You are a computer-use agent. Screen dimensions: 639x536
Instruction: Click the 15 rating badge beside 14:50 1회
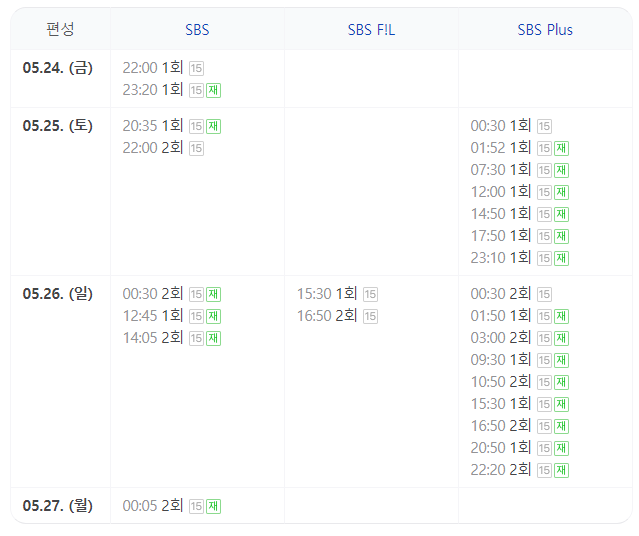(544, 214)
